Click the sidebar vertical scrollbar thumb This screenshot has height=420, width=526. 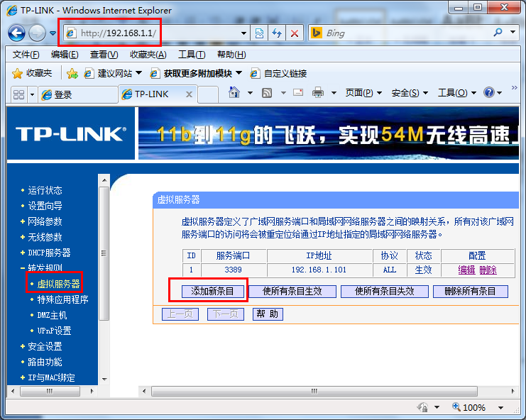pyautogui.click(x=104, y=253)
